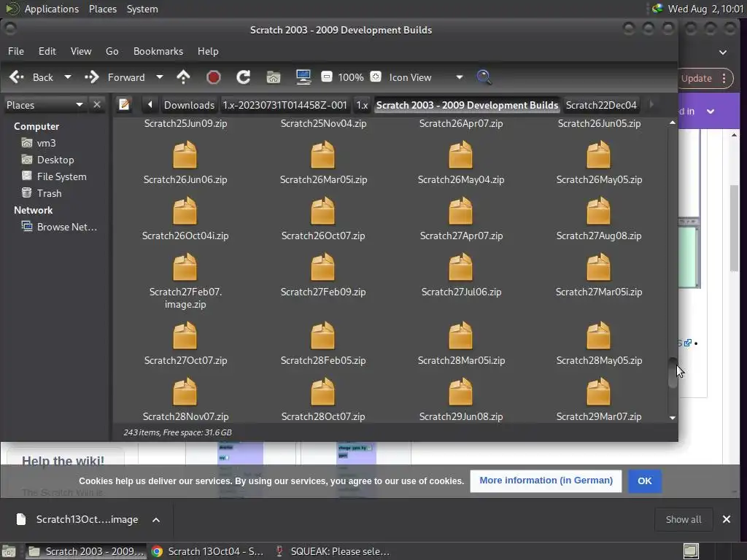The height and width of the screenshot is (560, 747).
Task: Click the Forward arrow icon
Action: pos(91,77)
